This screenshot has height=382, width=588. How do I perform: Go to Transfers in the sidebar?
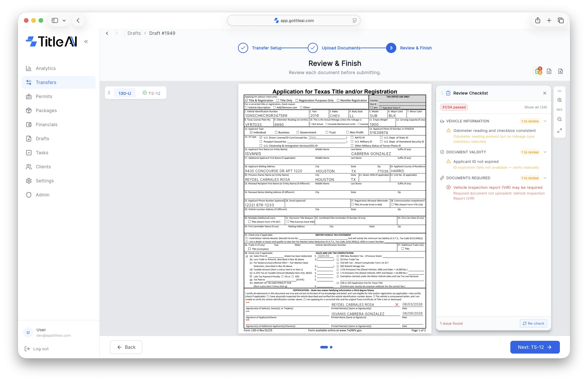(x=58, y=82)
